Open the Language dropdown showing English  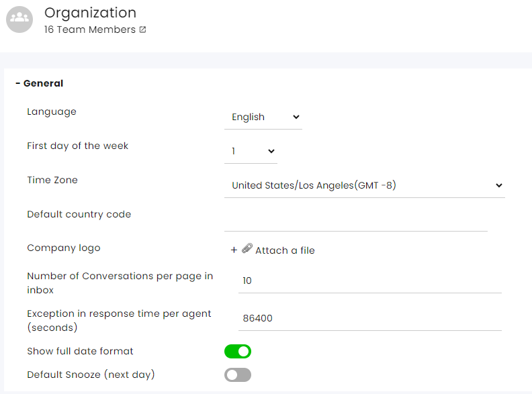(263, 117)
